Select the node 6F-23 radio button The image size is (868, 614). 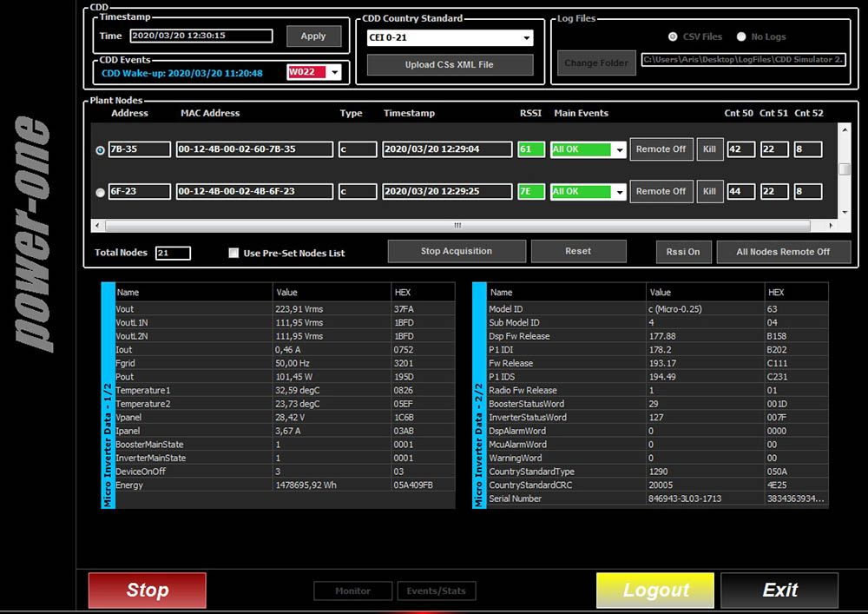click(x=100, y=192)
